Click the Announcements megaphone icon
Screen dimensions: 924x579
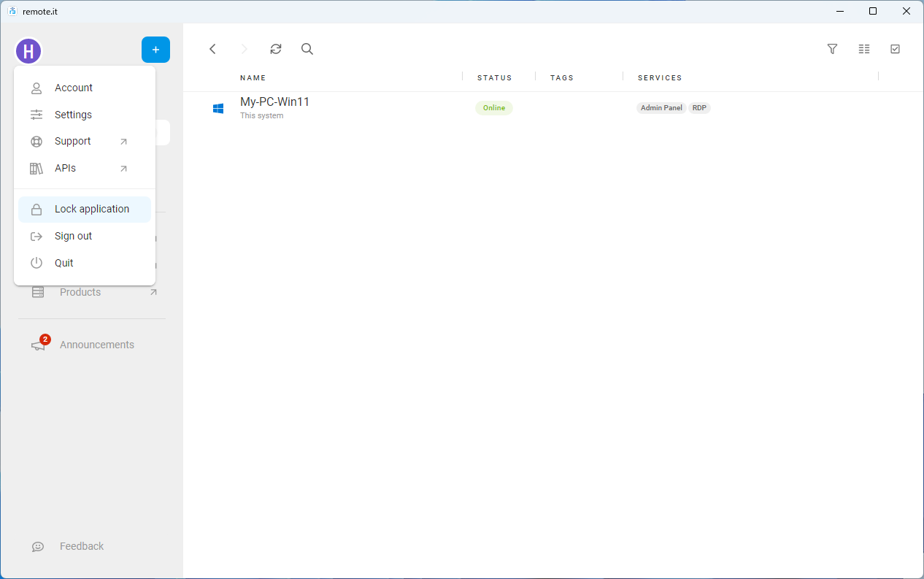tap(39, 345)
